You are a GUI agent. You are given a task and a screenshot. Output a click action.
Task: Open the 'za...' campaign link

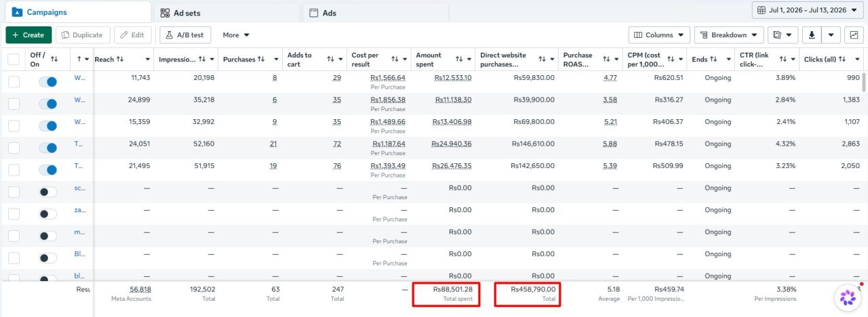(x=79, y=210)
